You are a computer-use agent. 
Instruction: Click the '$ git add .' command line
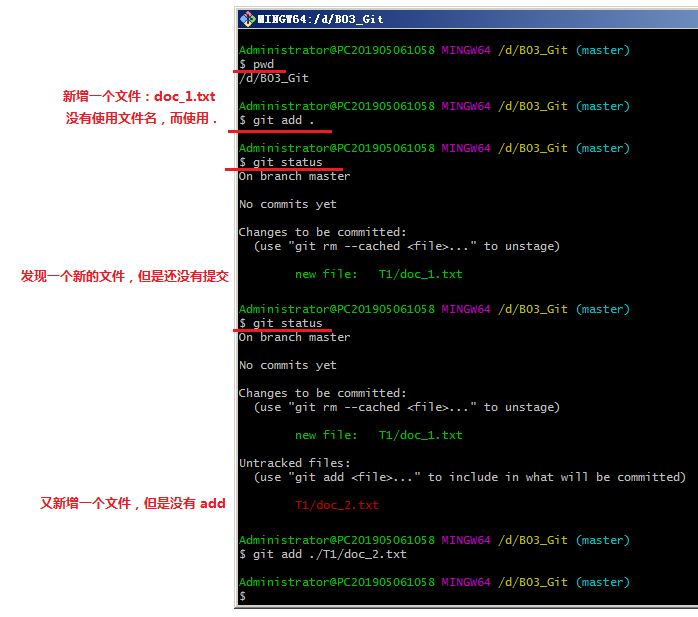pyautogui.click(x=276, y=120)
